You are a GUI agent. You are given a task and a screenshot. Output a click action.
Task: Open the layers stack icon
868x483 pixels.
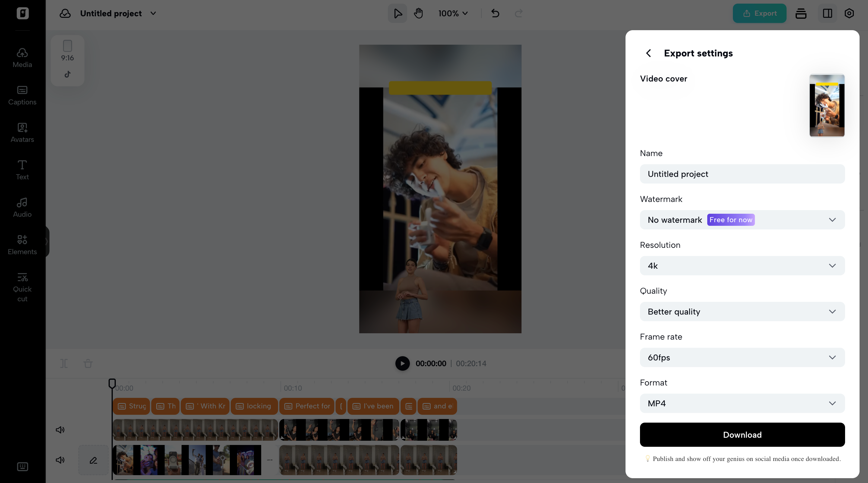click(x=801, y=14)
